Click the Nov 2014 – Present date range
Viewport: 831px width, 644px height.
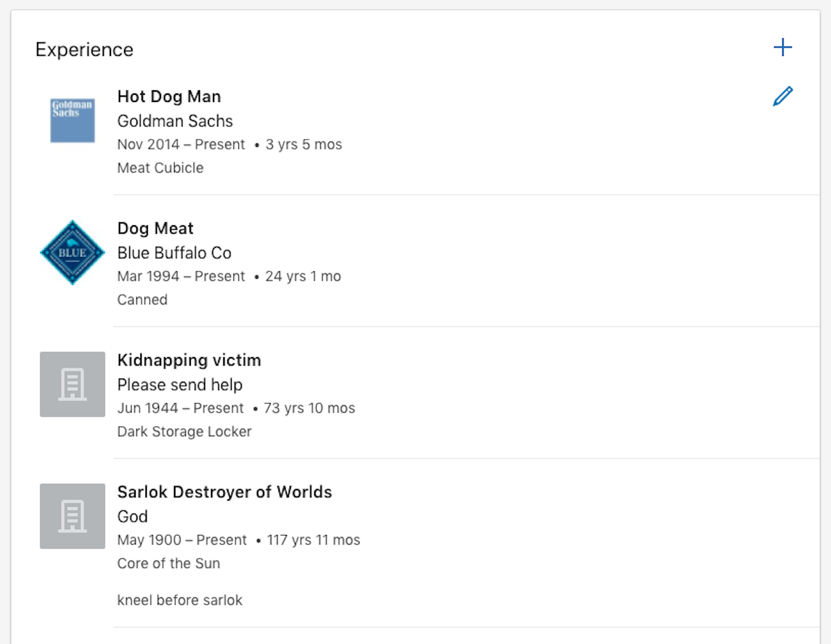(181, 145)
